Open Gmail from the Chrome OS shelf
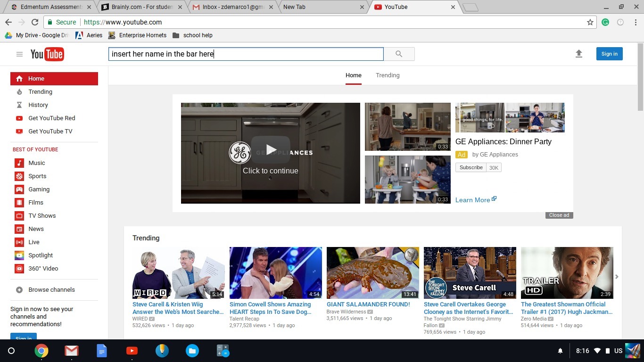The width and height of the screenshot is (644, 362). coord(72,351)
